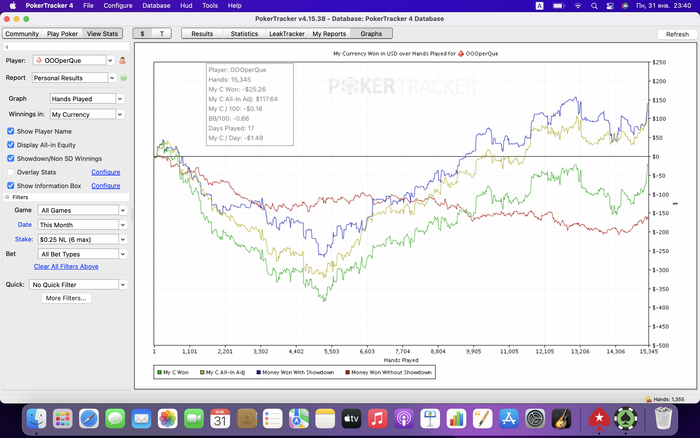The image size is (700, 438).
Task: Open Notes from the dock
Action: pos(325,419)
